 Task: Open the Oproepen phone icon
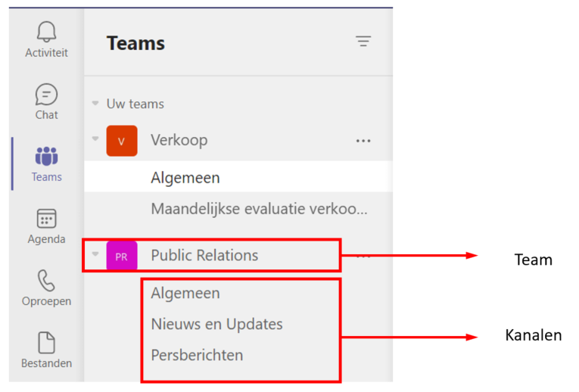[x=46, y=281]
